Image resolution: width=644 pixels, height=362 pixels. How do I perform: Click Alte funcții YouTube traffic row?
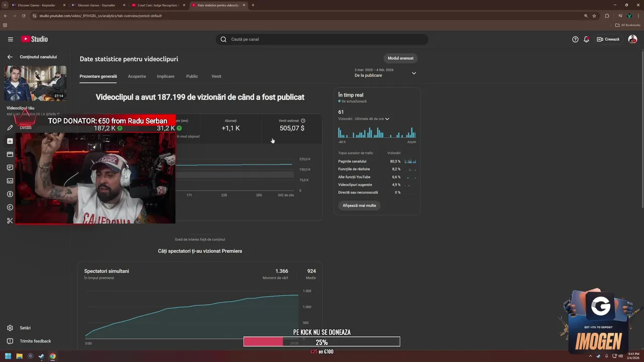pos(377,177)
